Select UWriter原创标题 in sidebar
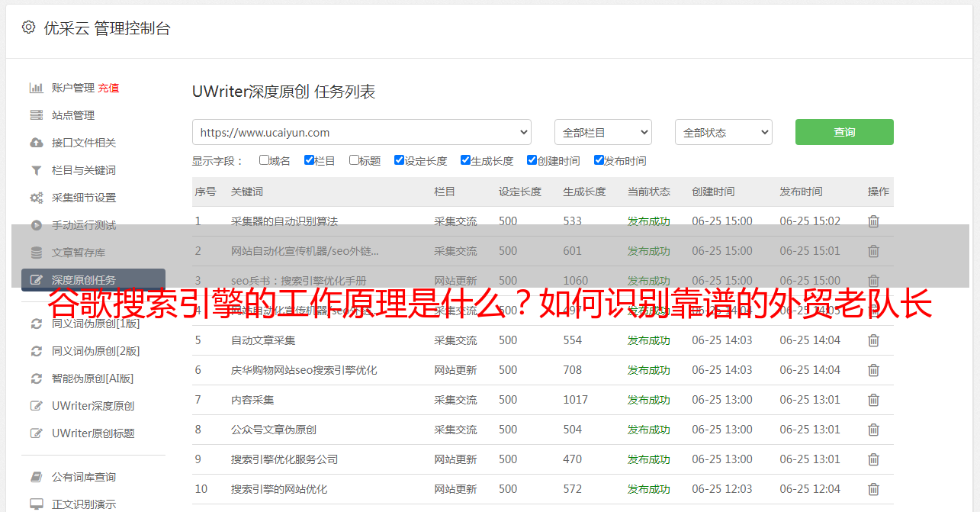This screenshot has height=512, width=980. [x=93, y=433]
